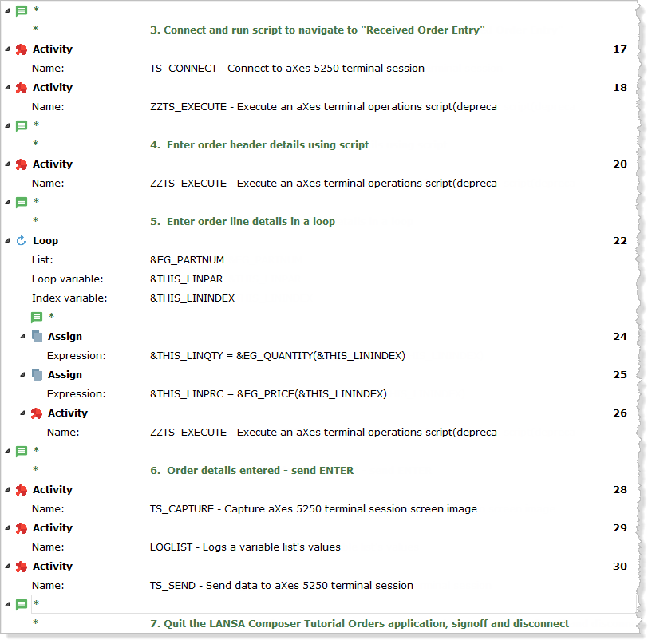Select comment '7. Quit the LANSA Composer'
652x644 pixels.
pos(359,623)
